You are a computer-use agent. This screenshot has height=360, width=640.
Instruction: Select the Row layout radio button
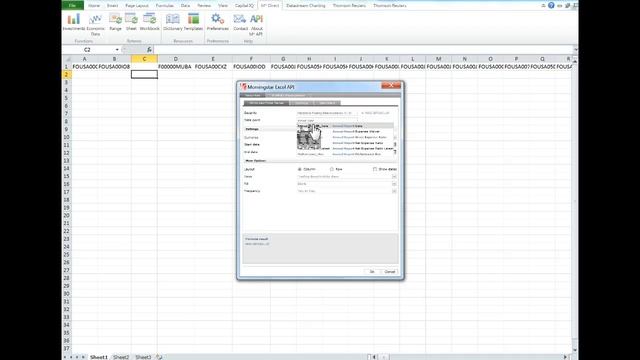(x=331, y=169)
